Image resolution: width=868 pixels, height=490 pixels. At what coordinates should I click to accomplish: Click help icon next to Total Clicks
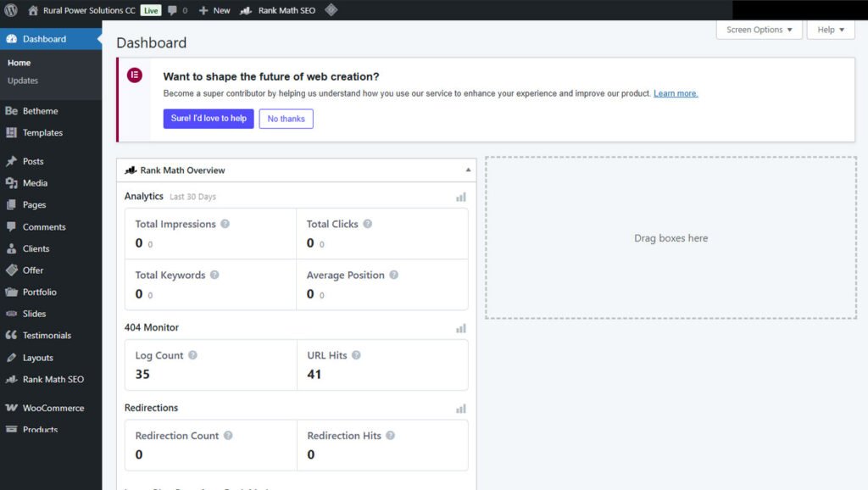tap(367, 224)
